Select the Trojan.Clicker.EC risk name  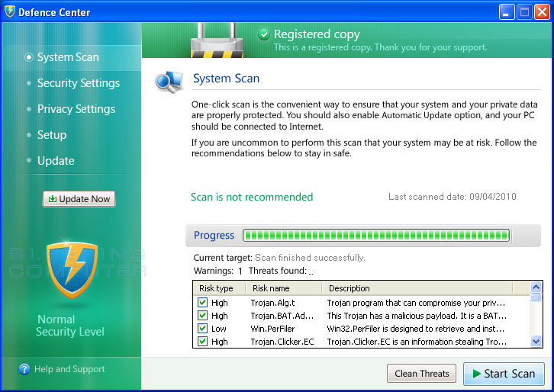(282, 342)
